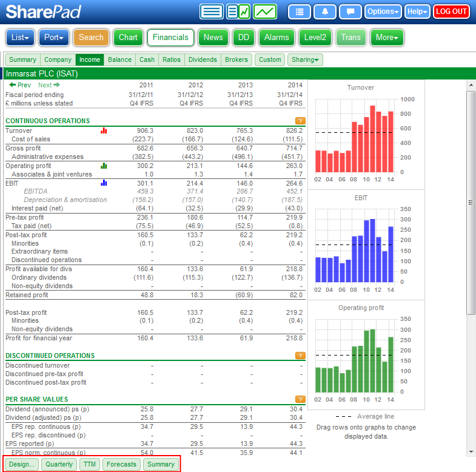Open the Port dropdown
The image size is (476, 472).
pos(54,38)
